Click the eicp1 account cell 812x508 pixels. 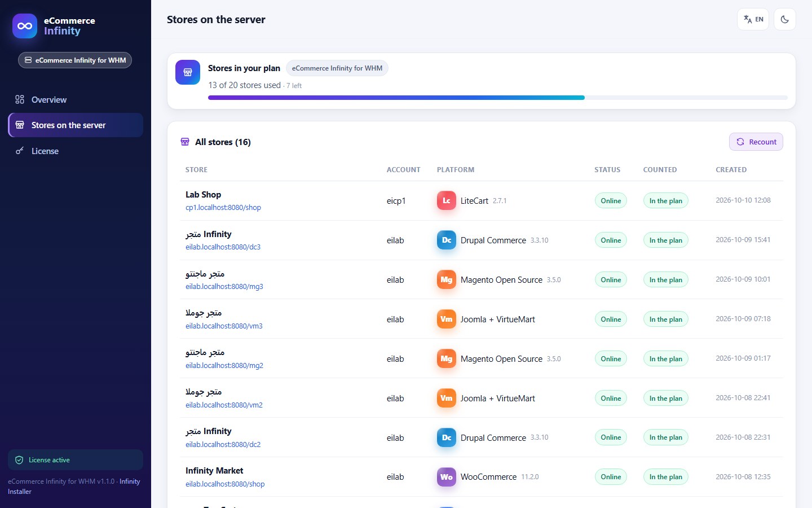(396, 201)
